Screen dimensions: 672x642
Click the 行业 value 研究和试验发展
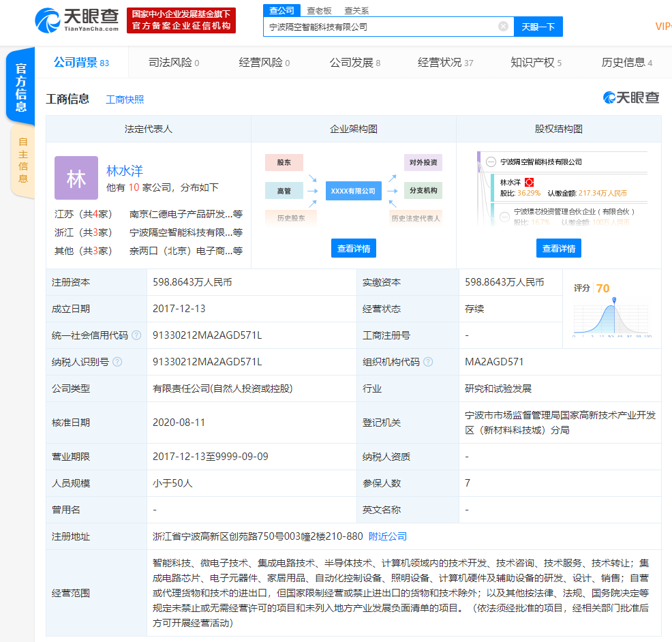498,388
